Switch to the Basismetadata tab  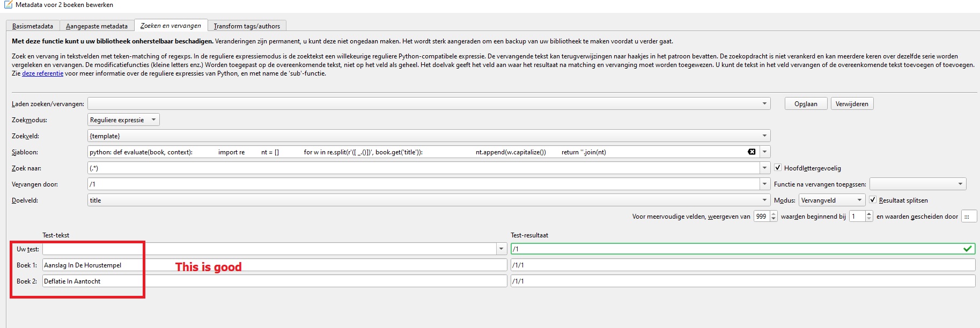(x=33, y=26)
